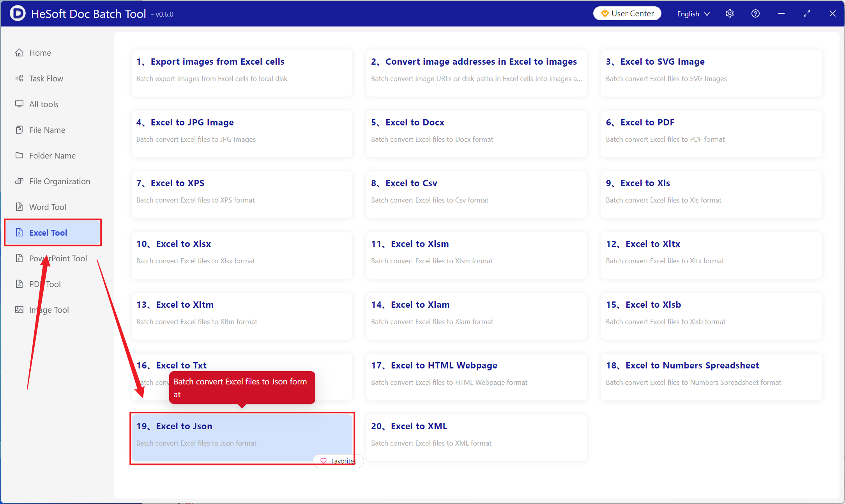This screenshot has height=504, width=845.
Task: Maximize the application window
Action: pos(807,14)
